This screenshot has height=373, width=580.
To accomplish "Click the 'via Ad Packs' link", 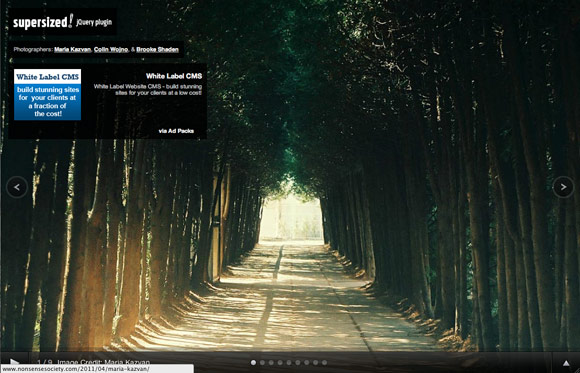I will click(176, 131).
